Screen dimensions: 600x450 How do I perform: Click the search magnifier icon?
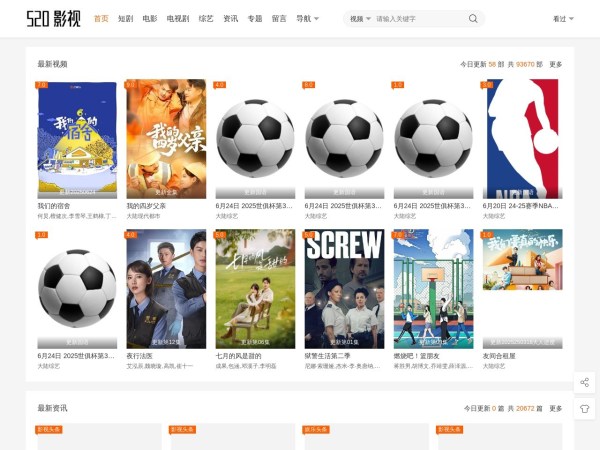473,19
